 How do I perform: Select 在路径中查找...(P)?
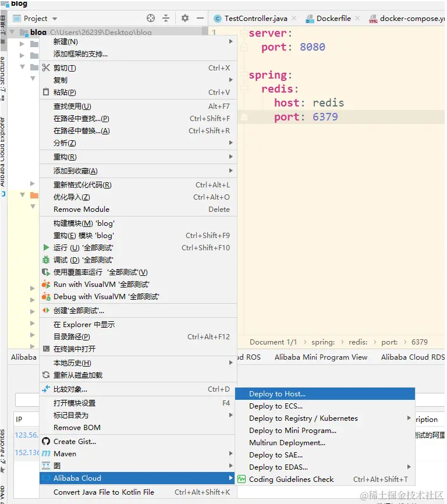tap(138, 118)
